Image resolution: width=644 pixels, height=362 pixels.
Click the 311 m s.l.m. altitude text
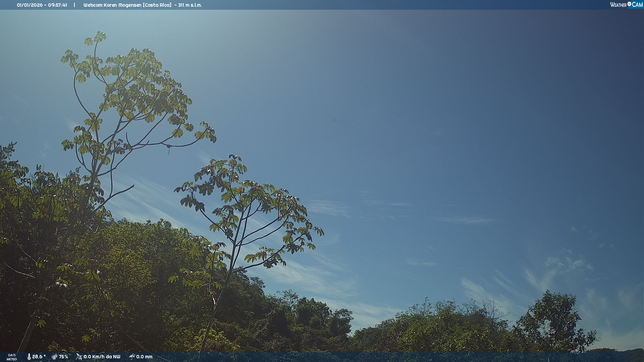pyautogui.click(x=190, y=5)
